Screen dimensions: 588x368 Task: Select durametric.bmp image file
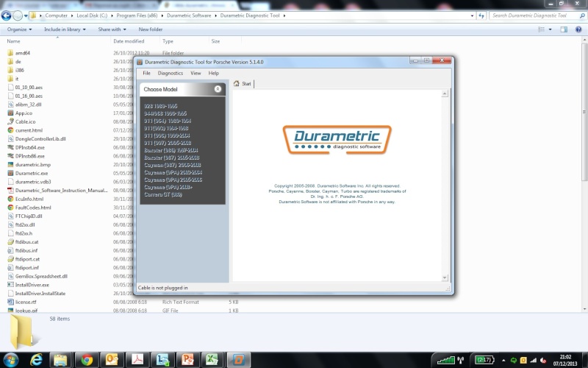point(32,165)
